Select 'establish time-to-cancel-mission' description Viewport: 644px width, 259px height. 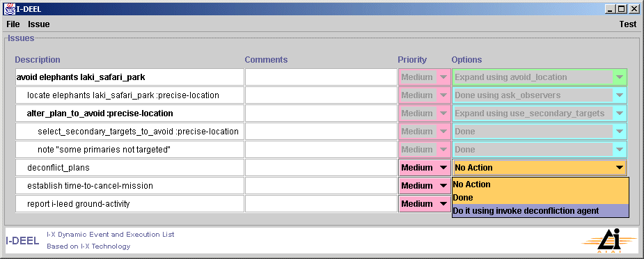(x=129, y=185)
